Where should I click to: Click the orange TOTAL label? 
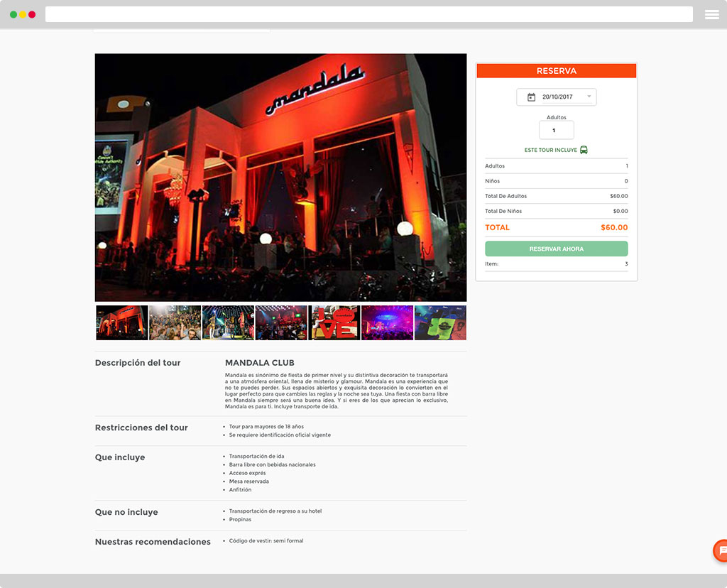point(497,228)
